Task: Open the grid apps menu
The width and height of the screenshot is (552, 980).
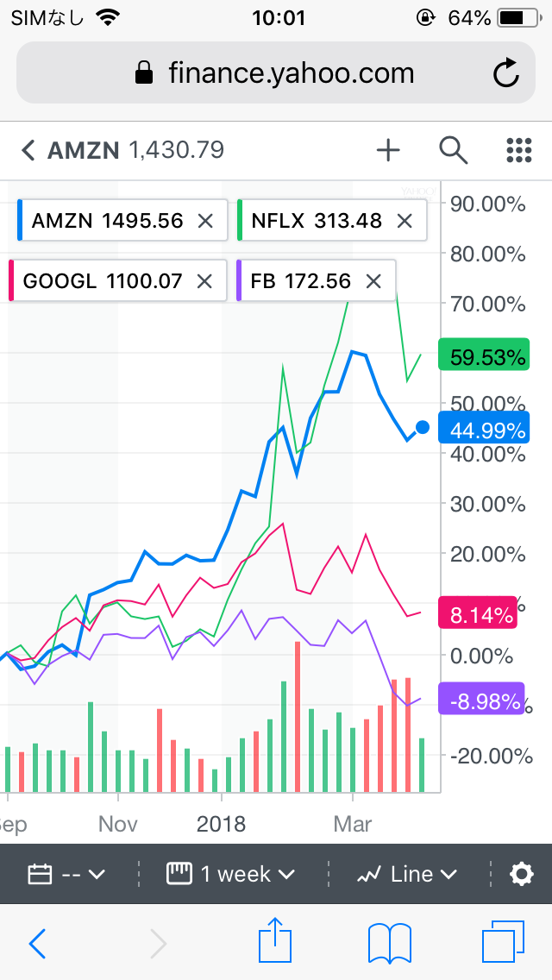Action: click(518, 150)
